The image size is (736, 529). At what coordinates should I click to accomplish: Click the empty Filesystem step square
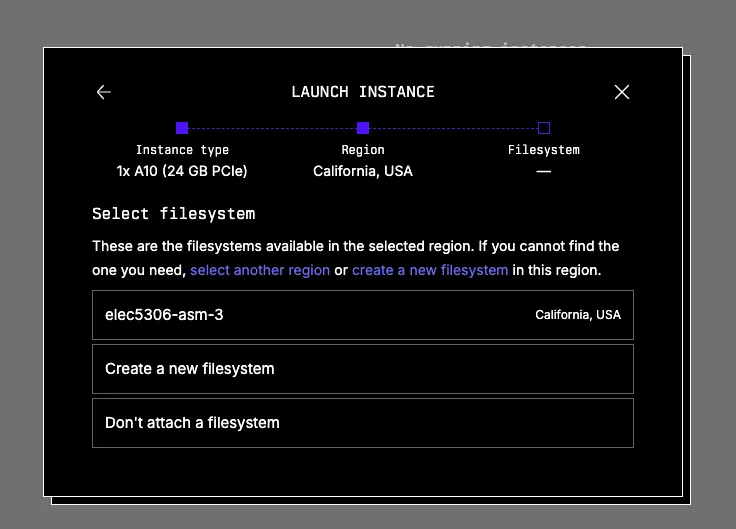[x=544, y=128]
